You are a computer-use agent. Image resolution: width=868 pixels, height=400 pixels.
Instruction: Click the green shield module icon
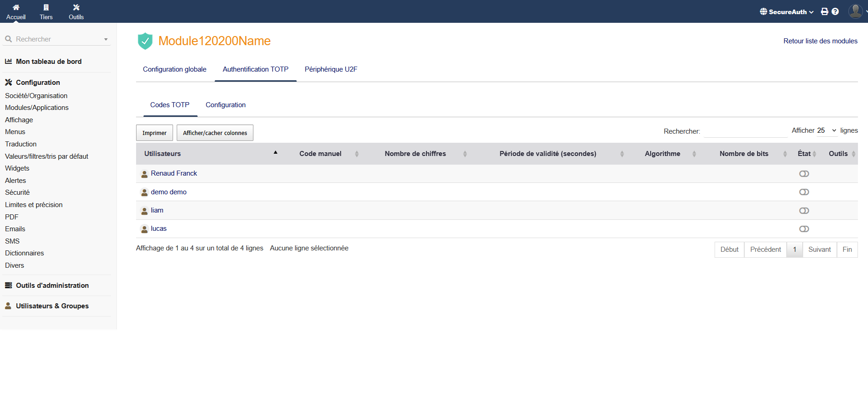pos(145,41)
